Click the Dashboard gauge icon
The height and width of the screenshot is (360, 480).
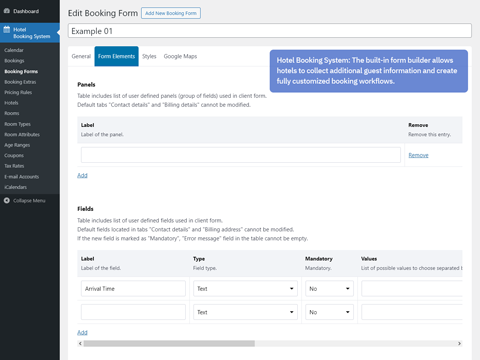[x=7, y=11]
